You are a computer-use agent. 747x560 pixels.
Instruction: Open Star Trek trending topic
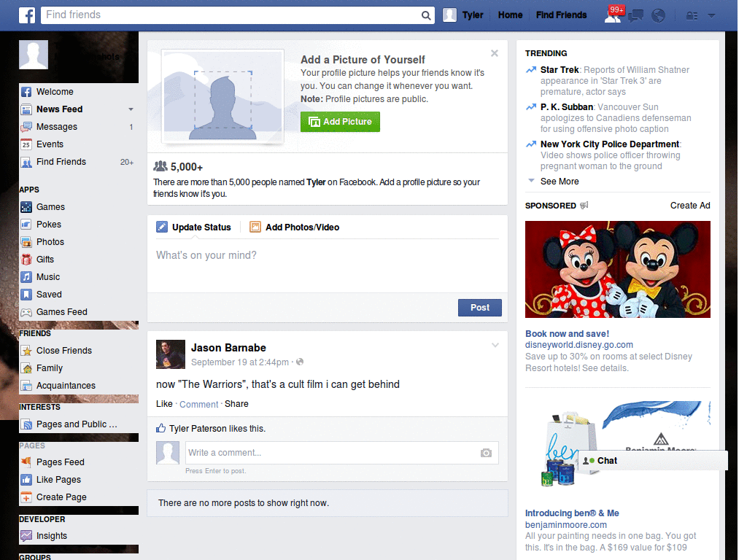click(560, 70)
